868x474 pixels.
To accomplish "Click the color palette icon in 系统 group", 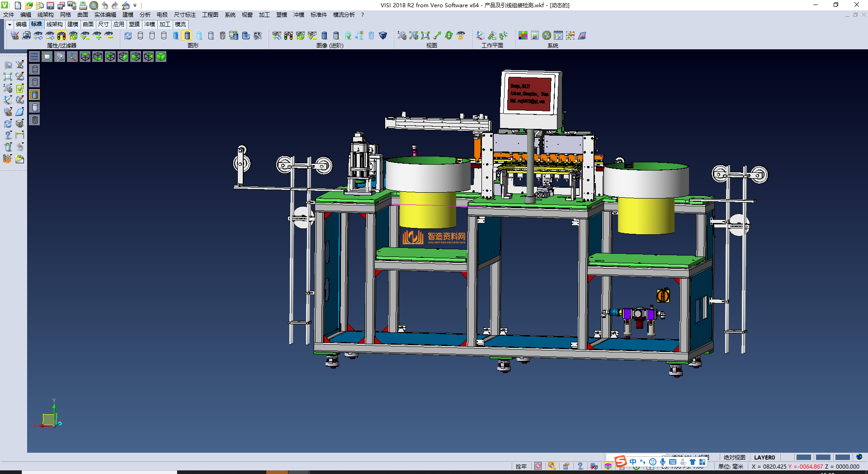I will point(523,36).
